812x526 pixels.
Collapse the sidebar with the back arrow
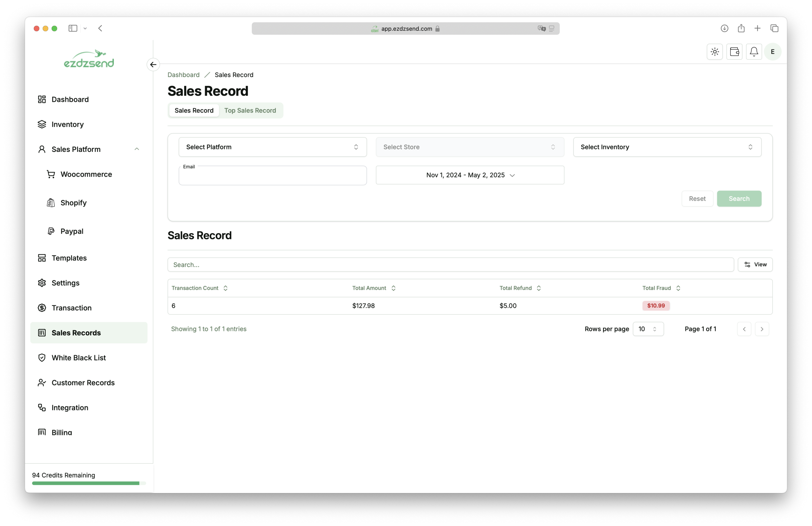coord(153,64)
